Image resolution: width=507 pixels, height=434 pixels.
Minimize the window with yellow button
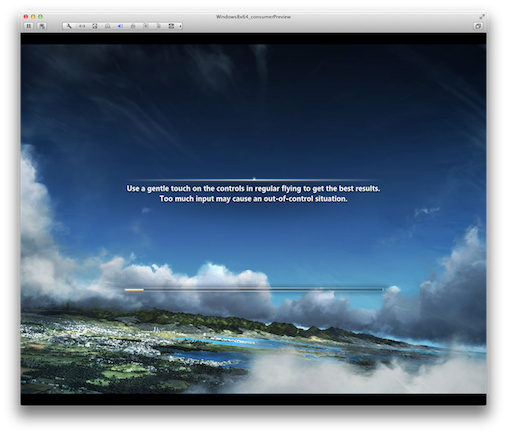point(33,17)
